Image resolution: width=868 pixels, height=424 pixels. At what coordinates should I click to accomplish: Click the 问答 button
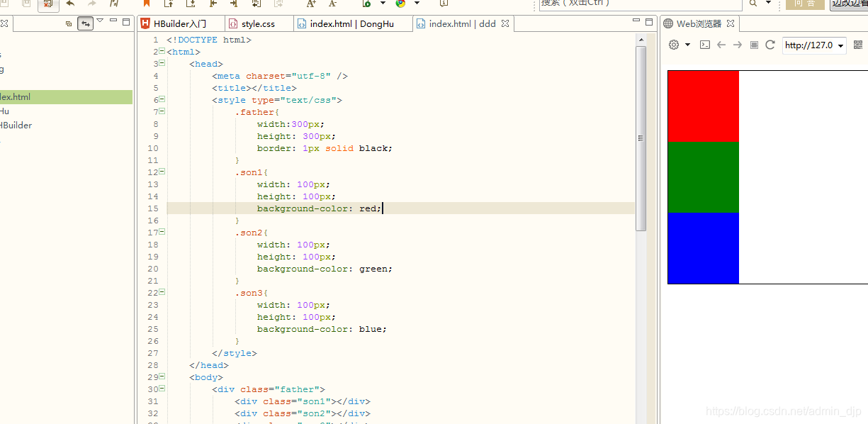tap(805, 4)
